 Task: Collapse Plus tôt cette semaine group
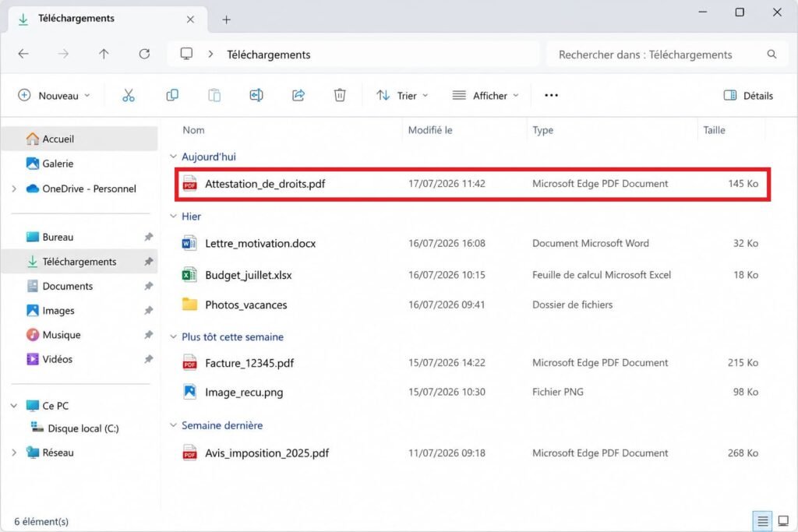coord(173,336)
